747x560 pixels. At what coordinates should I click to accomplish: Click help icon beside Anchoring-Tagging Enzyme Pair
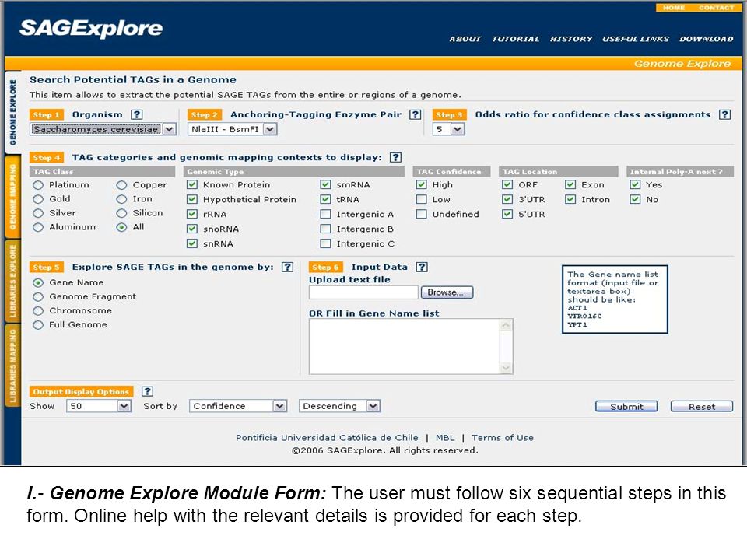pyautogui.click(x=416, y=114)
